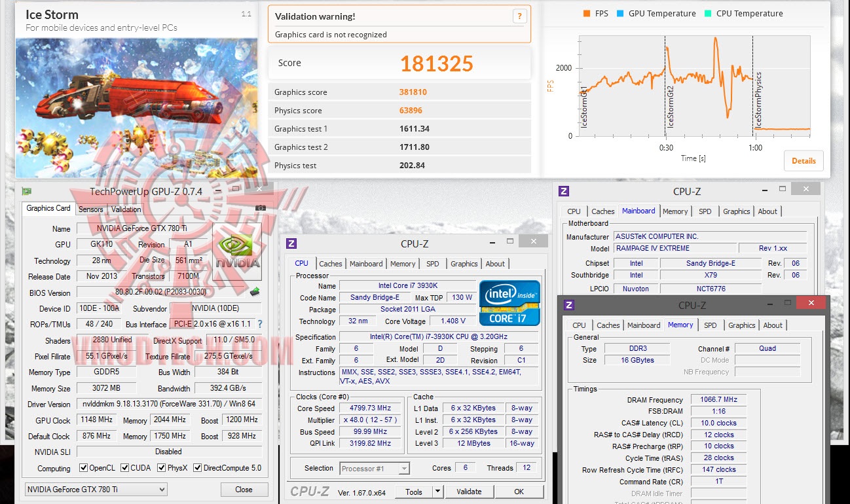
Task: Open About tab in the CPU-Z motherboard window
Action: [x=767, y=211]
